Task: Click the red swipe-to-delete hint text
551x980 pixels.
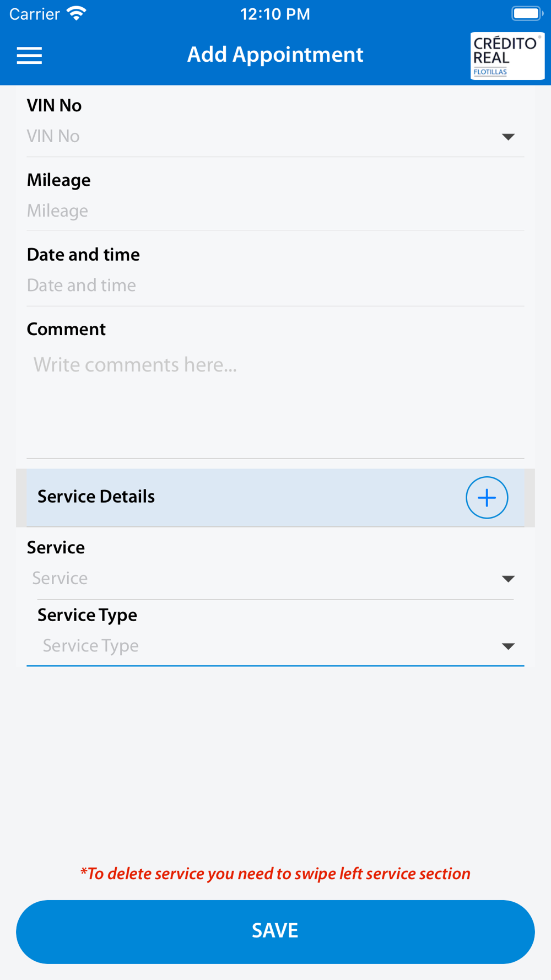Action: click(x=275, y=874)
